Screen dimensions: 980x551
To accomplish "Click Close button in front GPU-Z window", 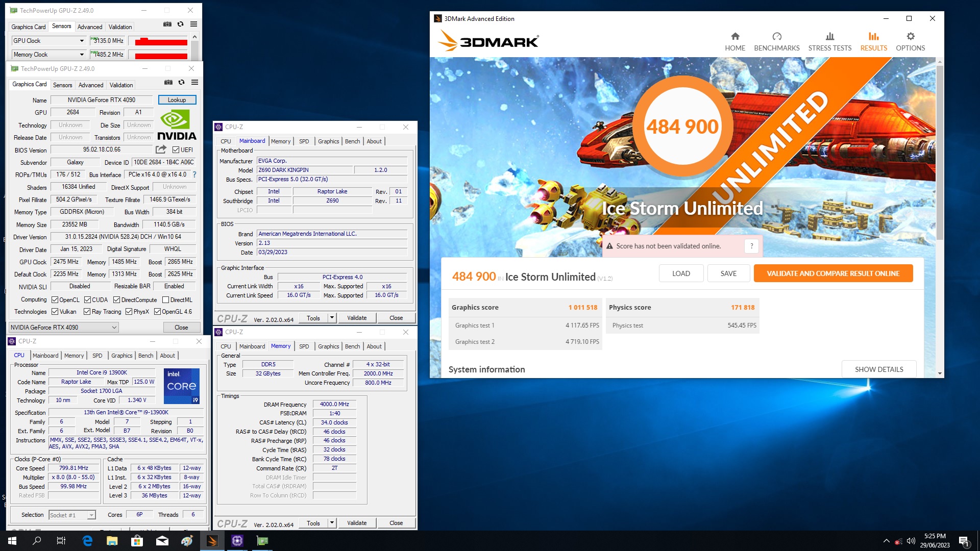I will (181, 328).
